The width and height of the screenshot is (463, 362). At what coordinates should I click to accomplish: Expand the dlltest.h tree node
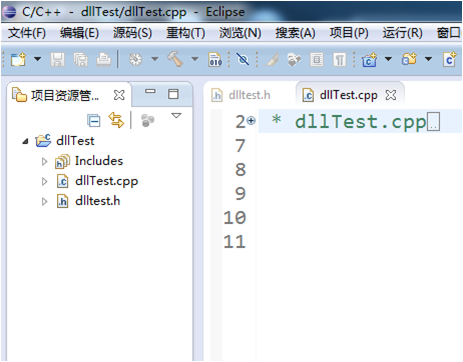click(x=44, y=201)
